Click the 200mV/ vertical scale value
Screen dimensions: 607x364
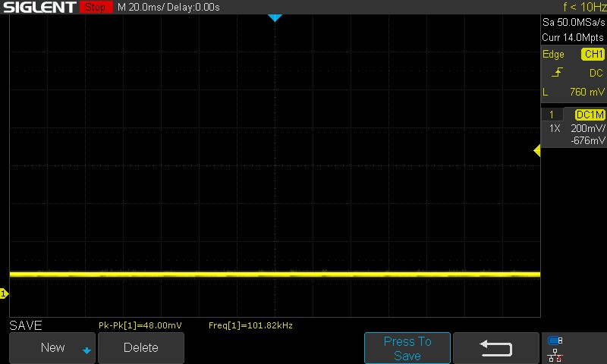coord(588,128)
